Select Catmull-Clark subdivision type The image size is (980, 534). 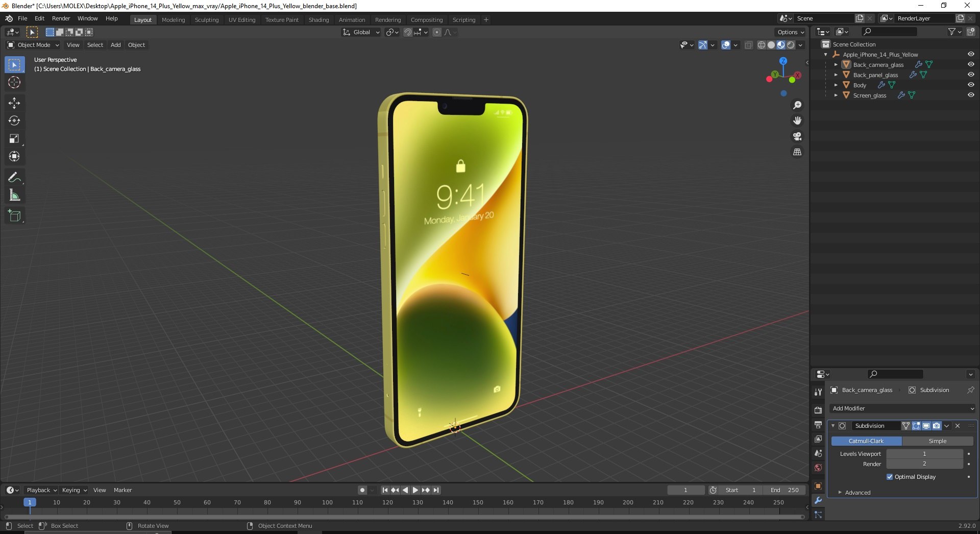point(866,441)
